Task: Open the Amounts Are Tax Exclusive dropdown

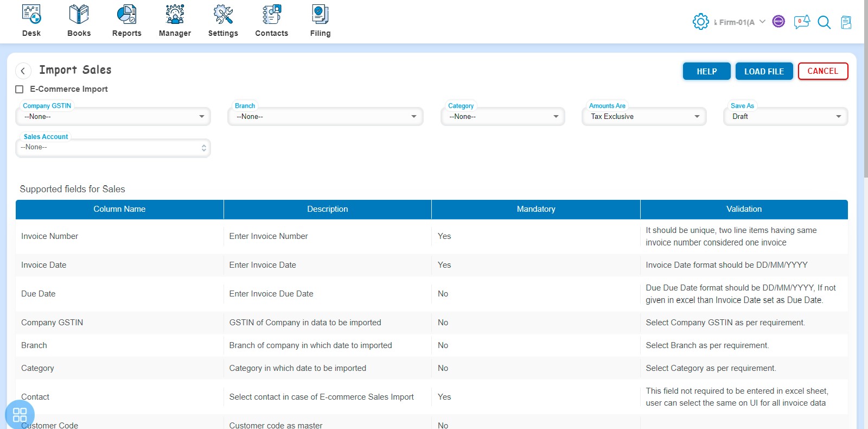Action: click(644, 116)
